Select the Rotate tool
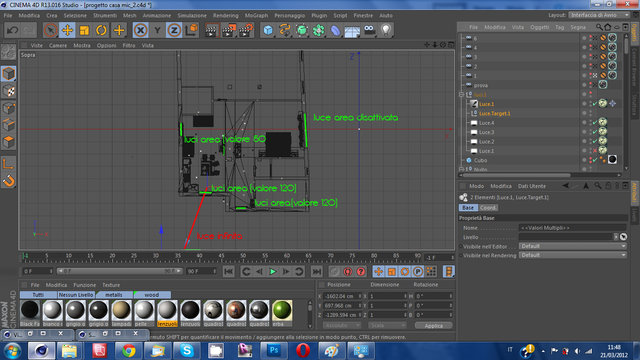 click(x=101, y=30)
